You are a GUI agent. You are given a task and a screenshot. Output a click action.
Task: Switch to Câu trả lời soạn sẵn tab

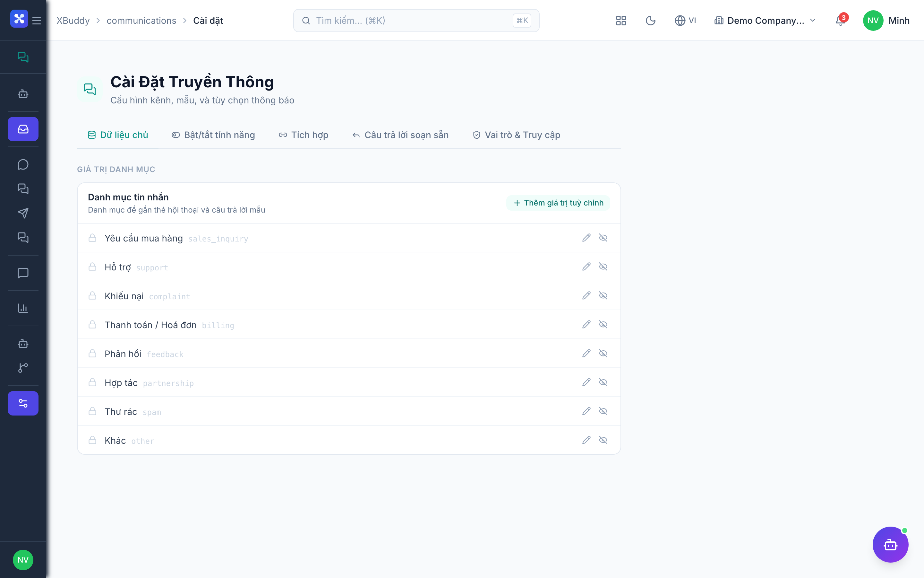(x=400, y=135)
